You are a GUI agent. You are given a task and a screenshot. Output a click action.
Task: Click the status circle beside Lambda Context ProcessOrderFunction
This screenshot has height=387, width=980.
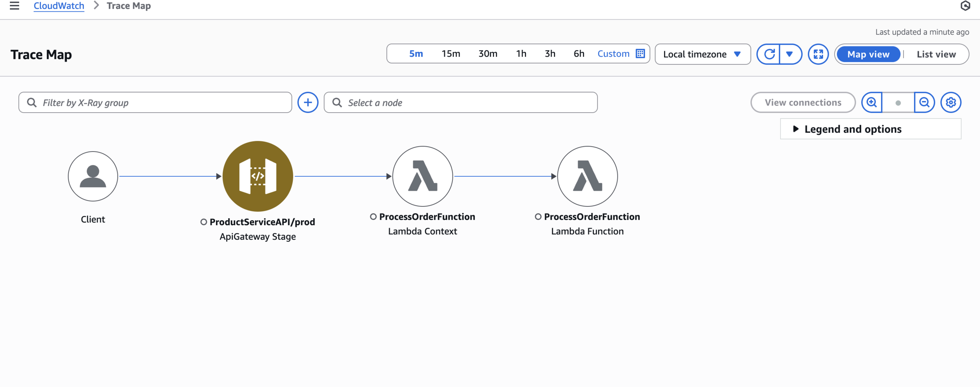coord(373,217)
